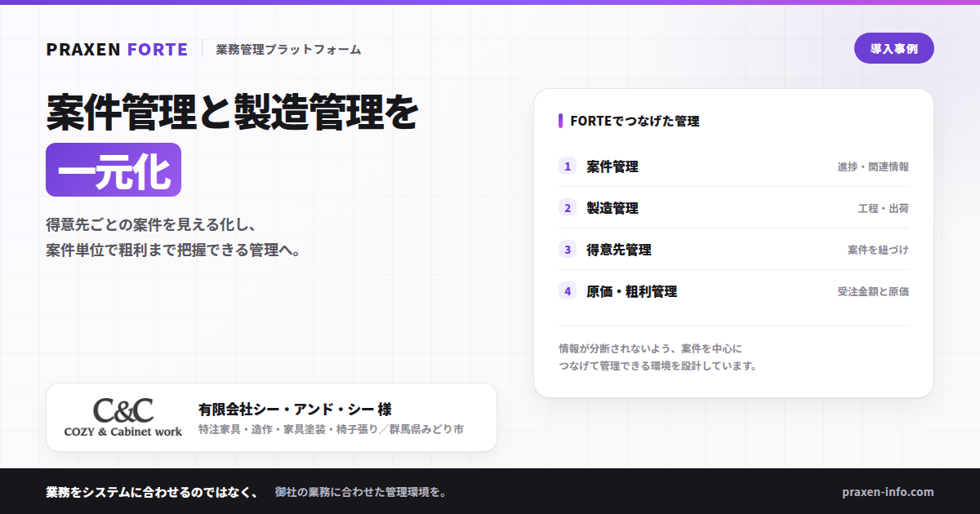The height and width of the screenshot is (514, 980).
Task: Click the 受注金額と原価 description
Action: (872, 291)
